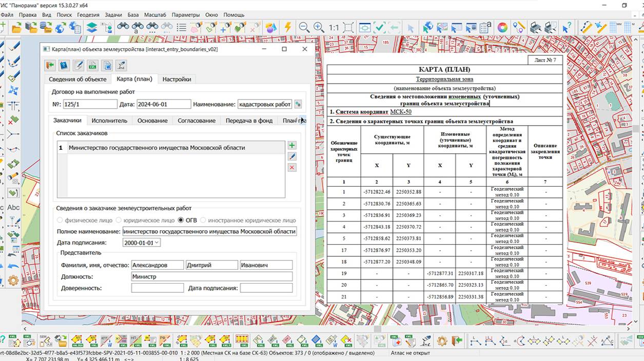The width and height of the screenshot is (644, 361).
Task: Open the 'Основание' sub-tab
Action: click(152, 121)
